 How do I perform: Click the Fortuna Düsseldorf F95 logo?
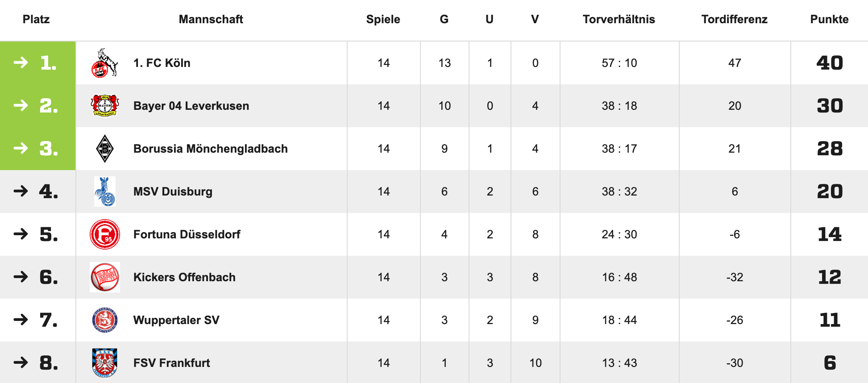pos(104,234)
